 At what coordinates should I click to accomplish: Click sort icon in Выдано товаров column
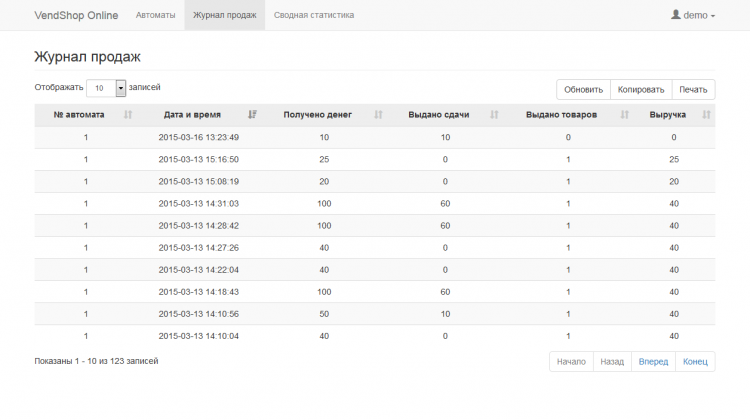(625, 115)
